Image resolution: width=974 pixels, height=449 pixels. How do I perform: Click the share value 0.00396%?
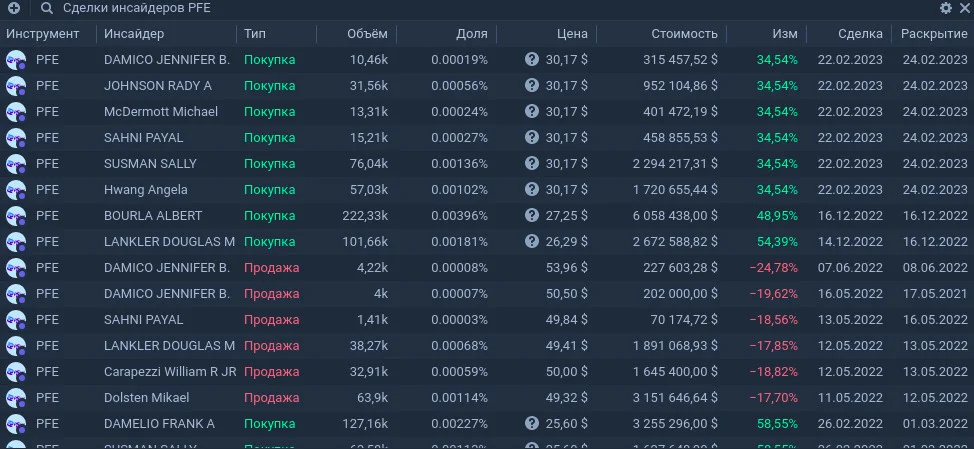click(x=460, y=215)
